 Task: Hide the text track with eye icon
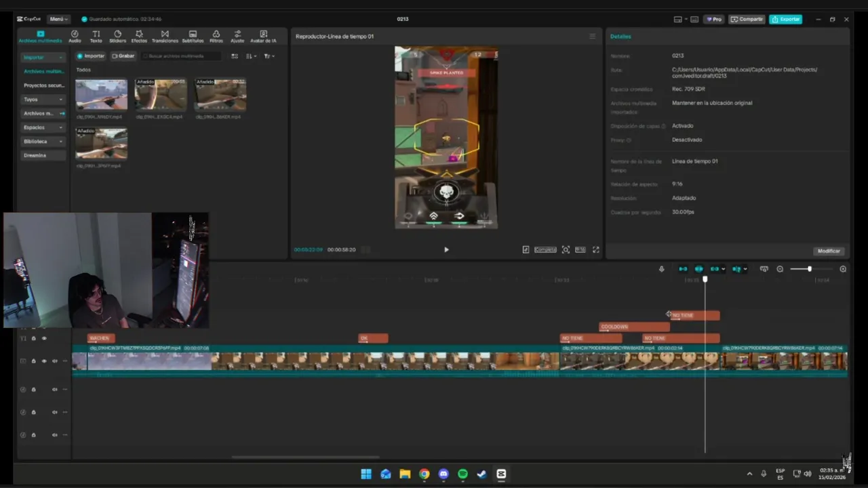44,338
